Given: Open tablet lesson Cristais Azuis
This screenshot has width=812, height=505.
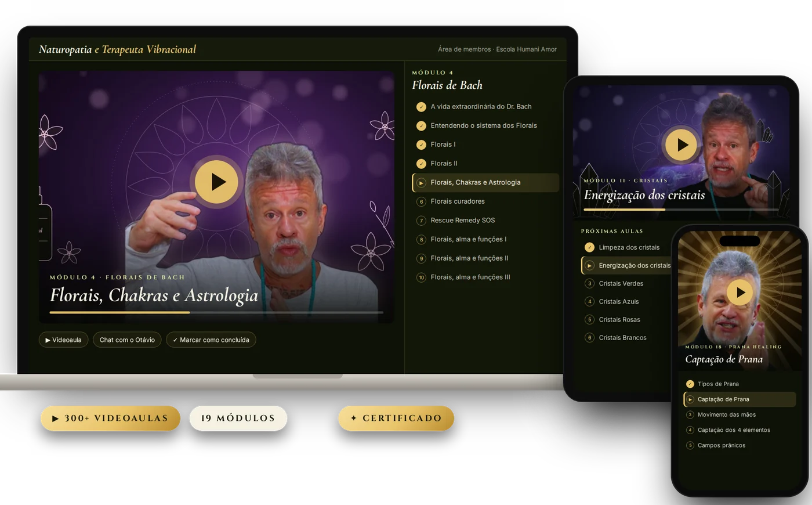Looking at the screenshot, I should click(x=626, y=301).
